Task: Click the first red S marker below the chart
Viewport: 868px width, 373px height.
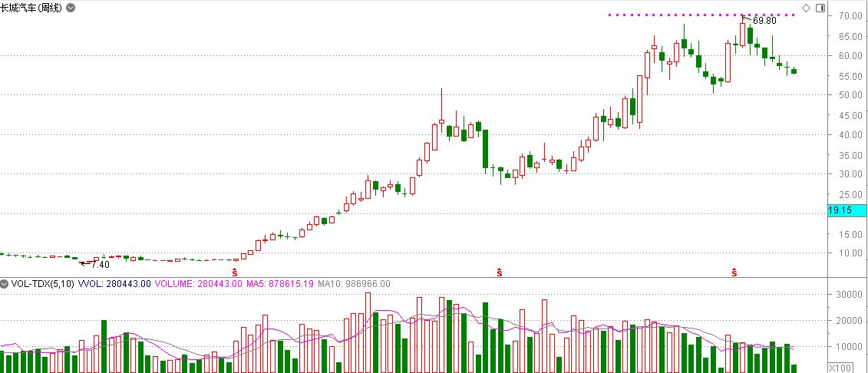Action: tap(234, 272)
